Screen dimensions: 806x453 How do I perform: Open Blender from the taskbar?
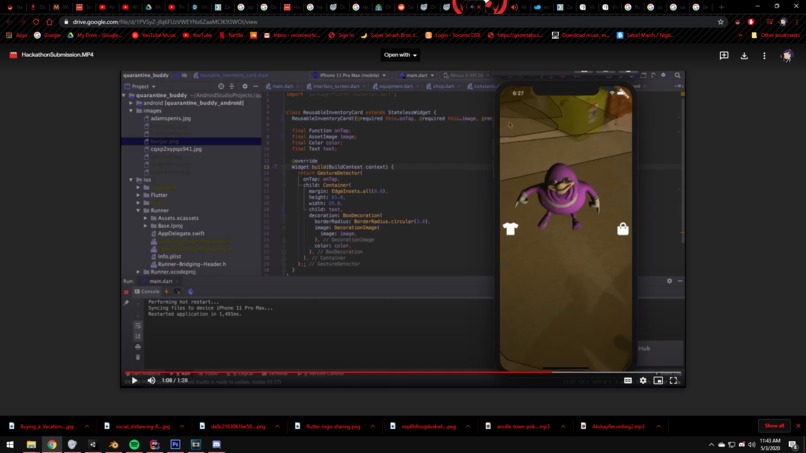tap(114, 444)
